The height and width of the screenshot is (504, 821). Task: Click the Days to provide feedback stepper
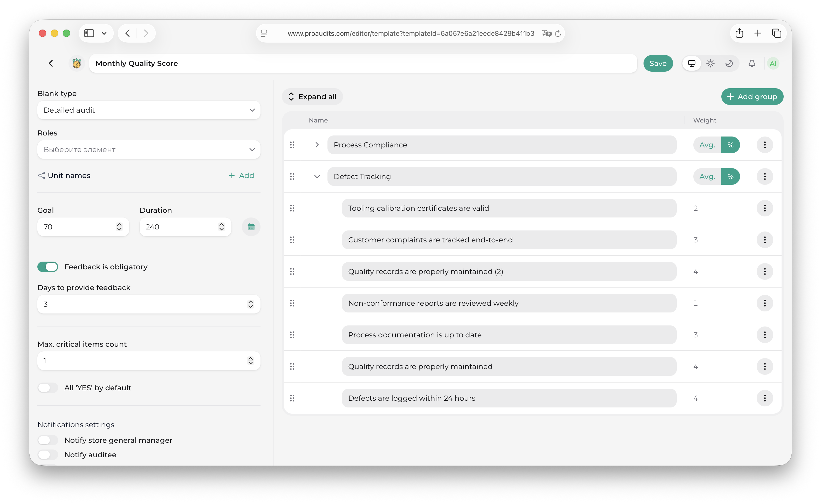(251, 304)
